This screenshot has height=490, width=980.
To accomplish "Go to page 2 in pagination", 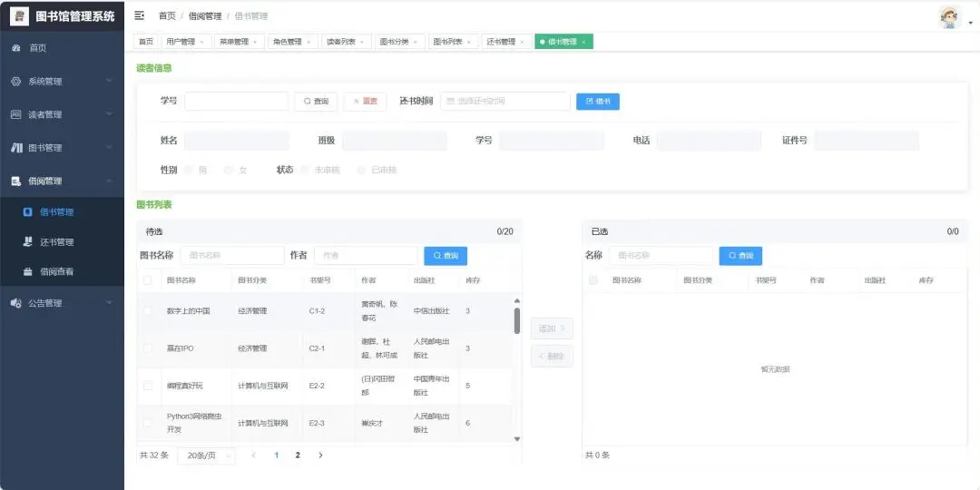I will (x=298, y=455).
